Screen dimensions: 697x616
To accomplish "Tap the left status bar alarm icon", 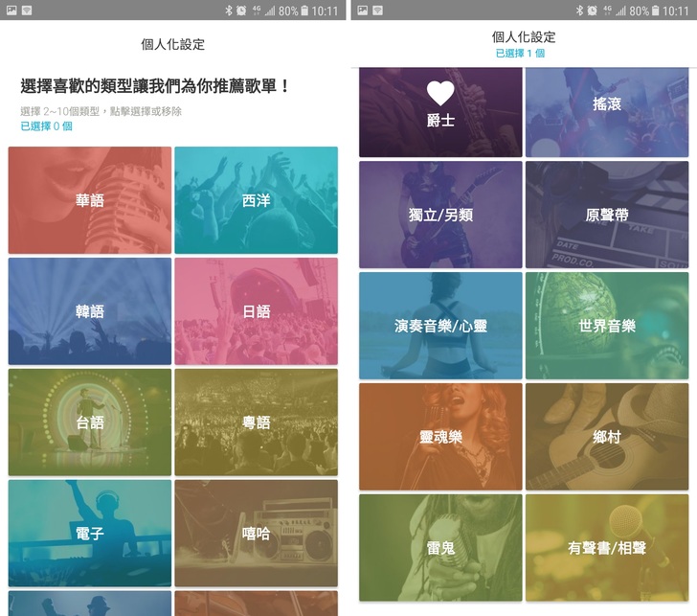I will point(241,11).
